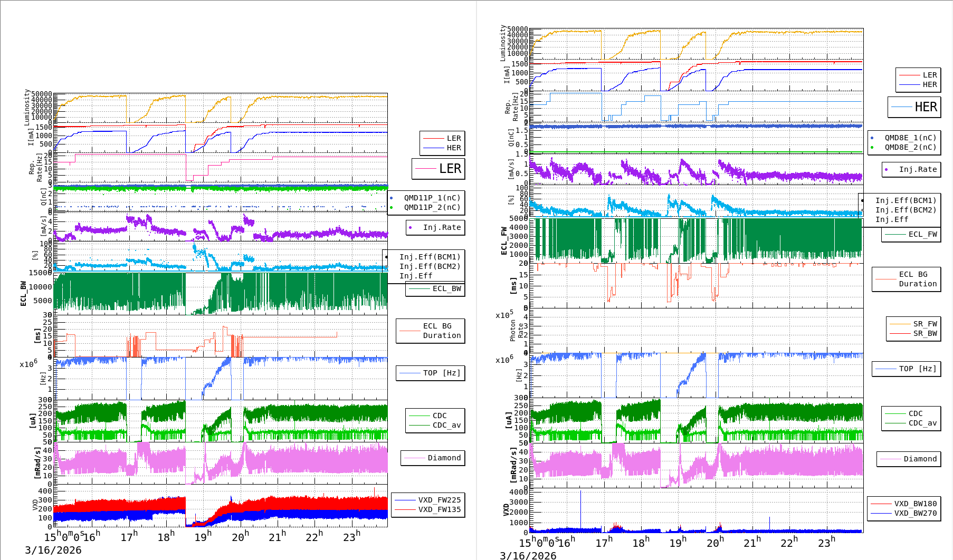Click the Diamond legend in left plot

coord(444,458)
